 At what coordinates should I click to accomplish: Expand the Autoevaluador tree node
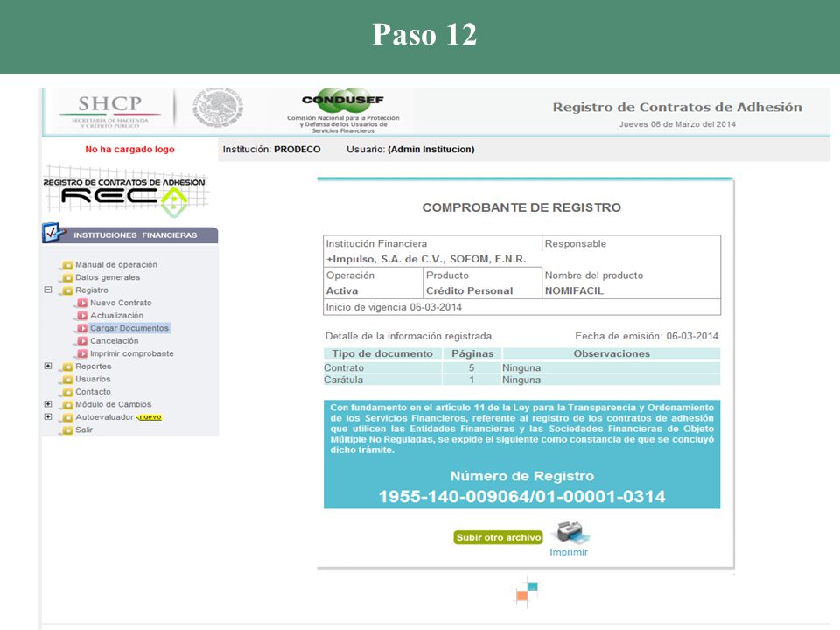tap(48, 416)
